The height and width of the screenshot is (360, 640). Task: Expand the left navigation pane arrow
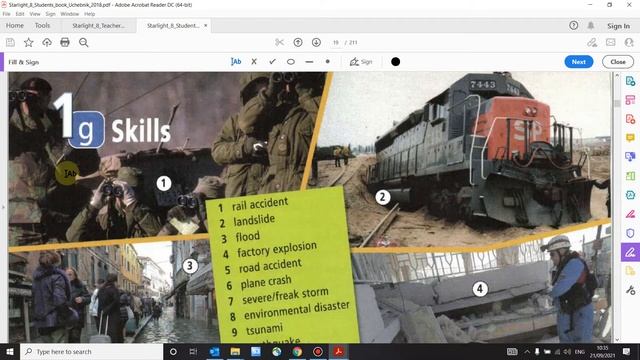[x=2, y=207]
